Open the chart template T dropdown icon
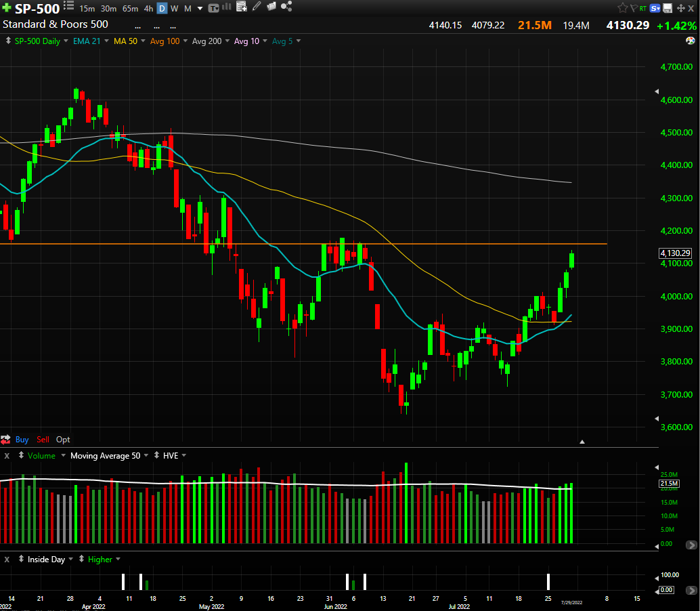700x611 pixels. coord(214,8)
